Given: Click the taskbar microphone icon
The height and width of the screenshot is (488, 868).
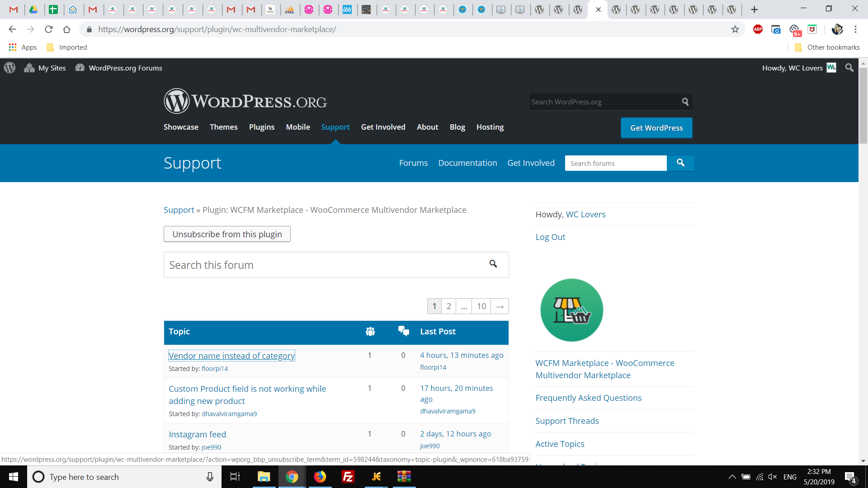Looking at the screenshot, I should pyautogui.click(x=210, y=477).
